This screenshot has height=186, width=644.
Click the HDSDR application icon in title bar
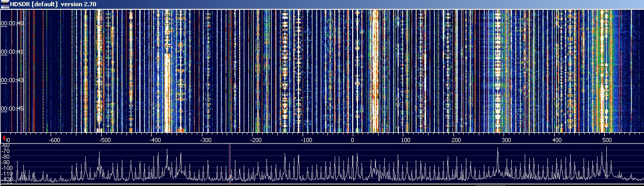5,4
